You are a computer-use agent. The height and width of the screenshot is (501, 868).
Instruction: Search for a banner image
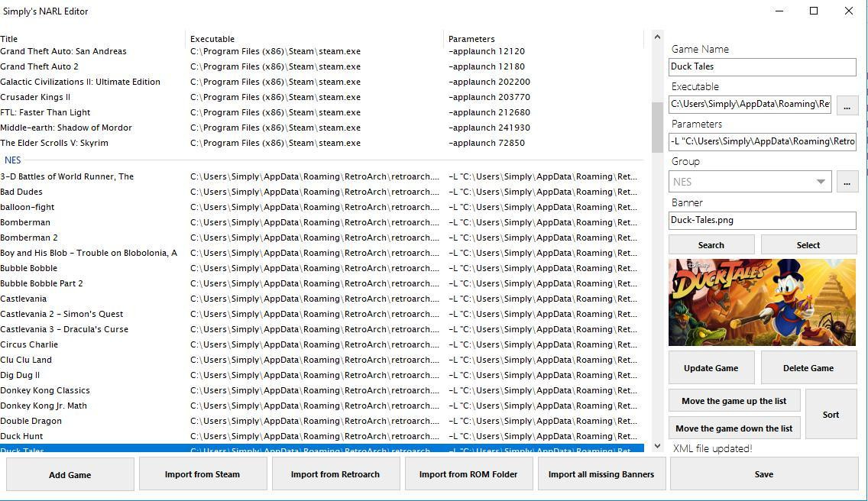[711, 244]
